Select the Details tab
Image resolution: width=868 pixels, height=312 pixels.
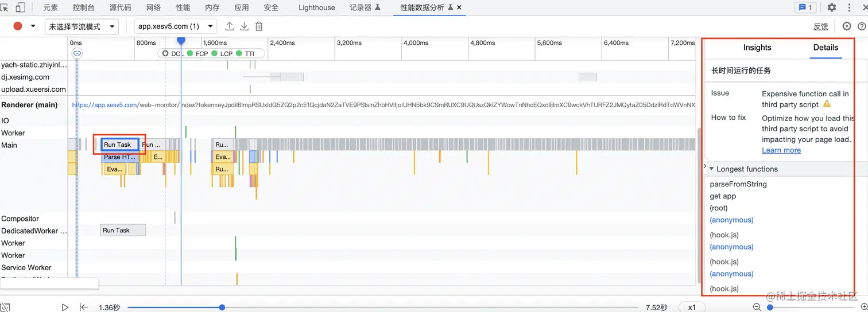[x=826, y=48]
